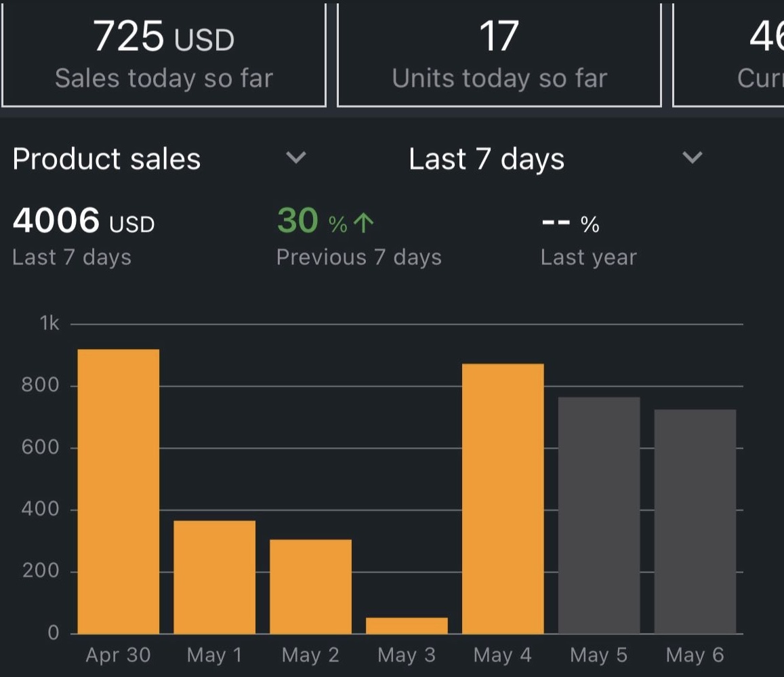Open the Units today so far card
The width and height of the screenshot is (784, 677).
click(x=499, y=54)
